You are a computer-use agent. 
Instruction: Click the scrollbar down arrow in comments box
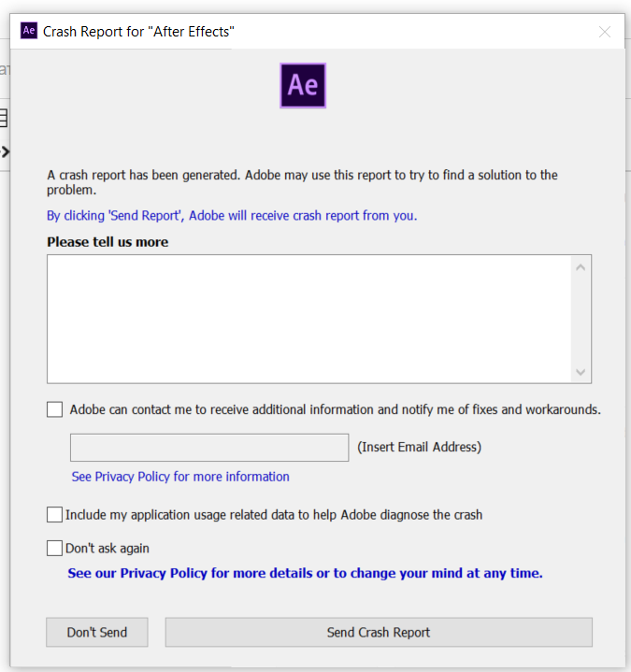point(581,372)
